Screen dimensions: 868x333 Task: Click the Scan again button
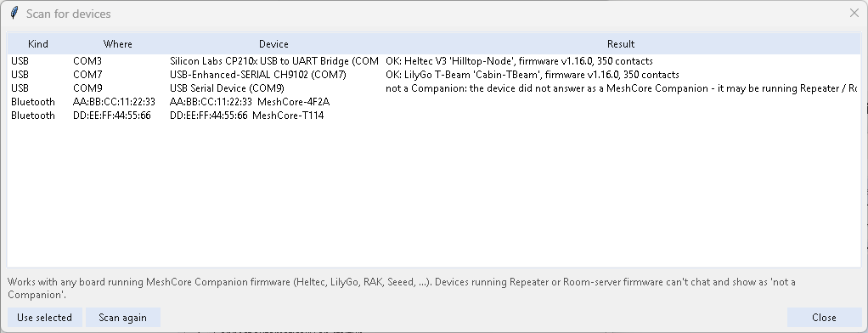pos(123,318)
